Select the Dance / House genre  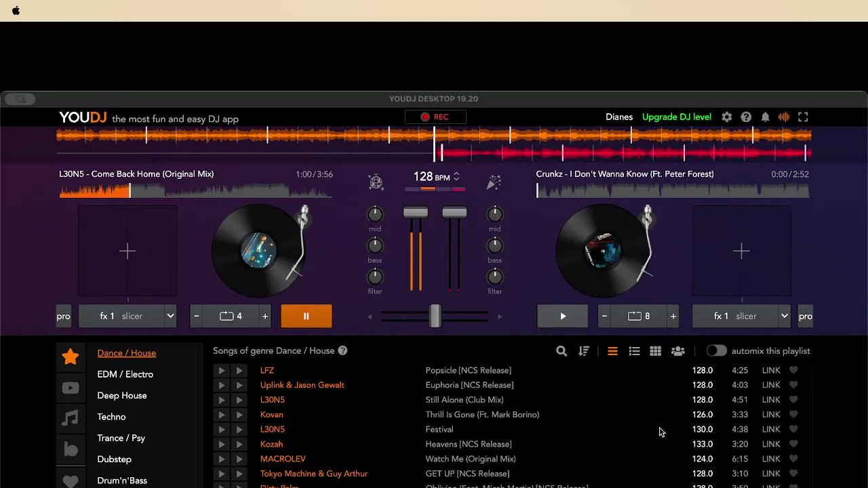(x=127, y=353)
